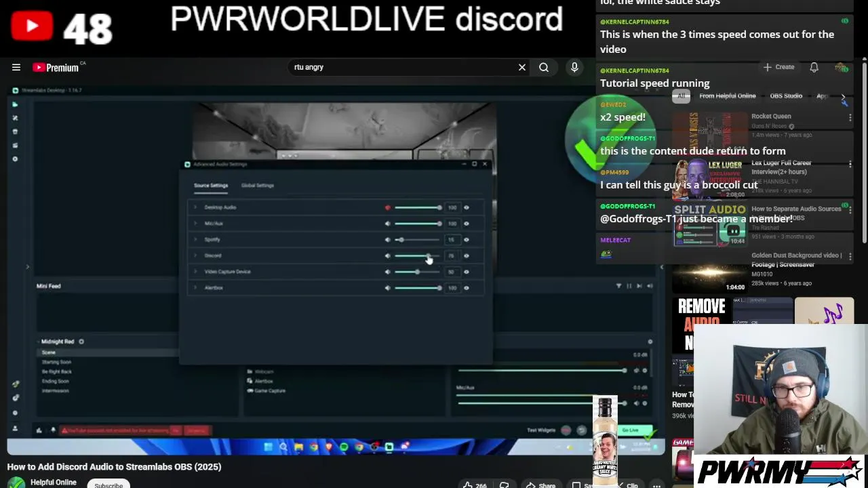Select the 'OBS Studio' filter chip

tap(786, 96)
